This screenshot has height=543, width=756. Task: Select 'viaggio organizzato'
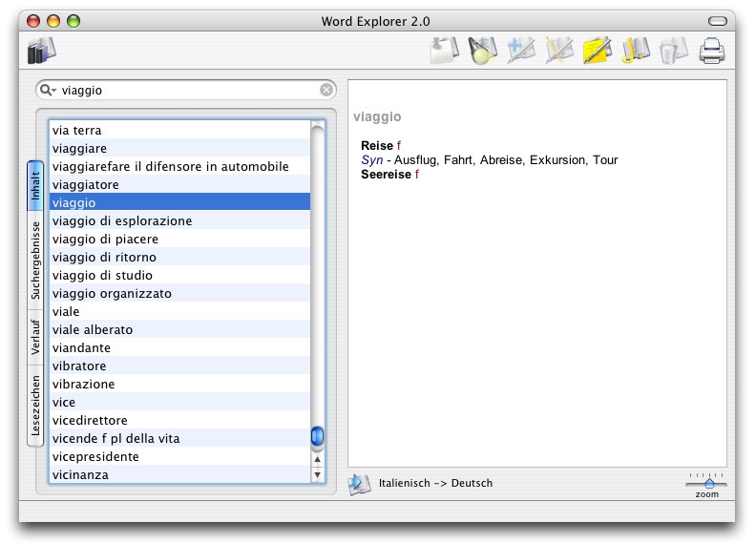[x=179, y=293]
